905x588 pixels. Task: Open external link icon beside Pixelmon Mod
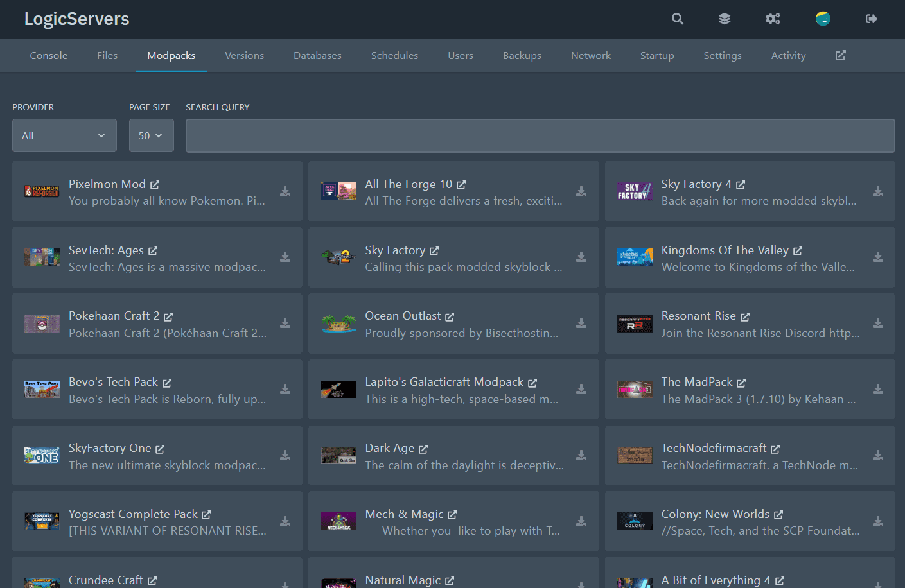(x=155, y=185)
